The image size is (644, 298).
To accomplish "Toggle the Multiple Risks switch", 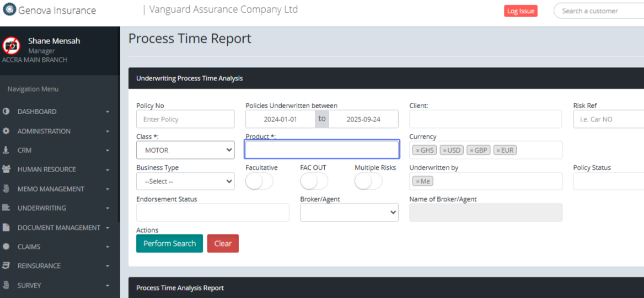I will pyautogui.click(x=368, y=182).
